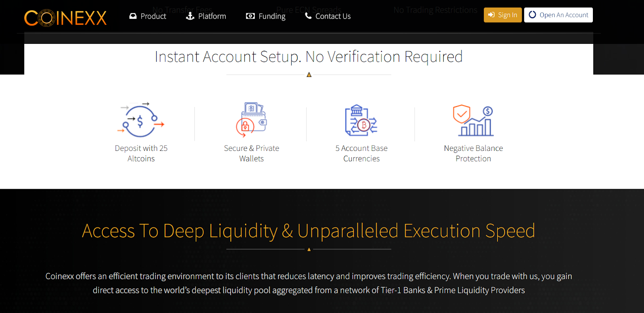Open the Product menu

(x=148, y=16)
